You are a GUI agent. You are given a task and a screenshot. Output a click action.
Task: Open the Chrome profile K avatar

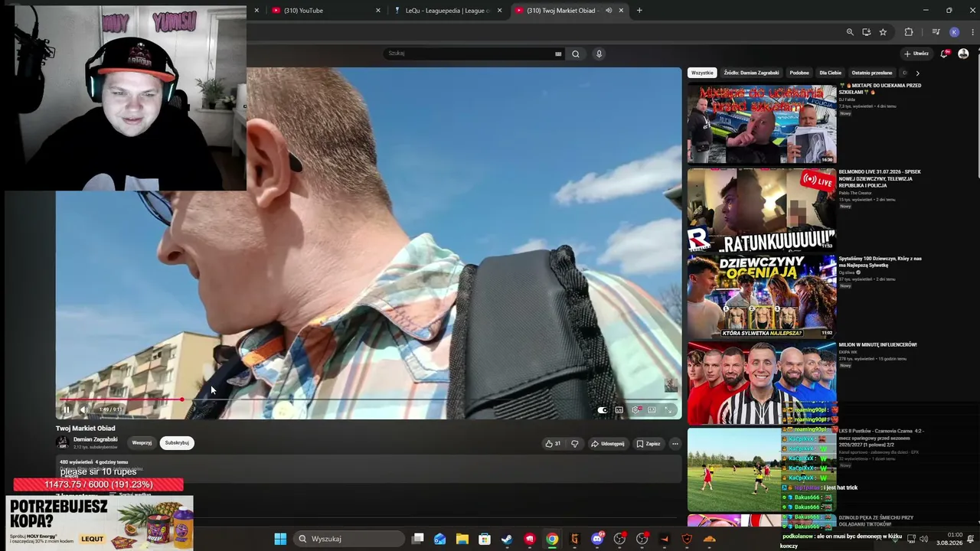[x=954, y=32]
